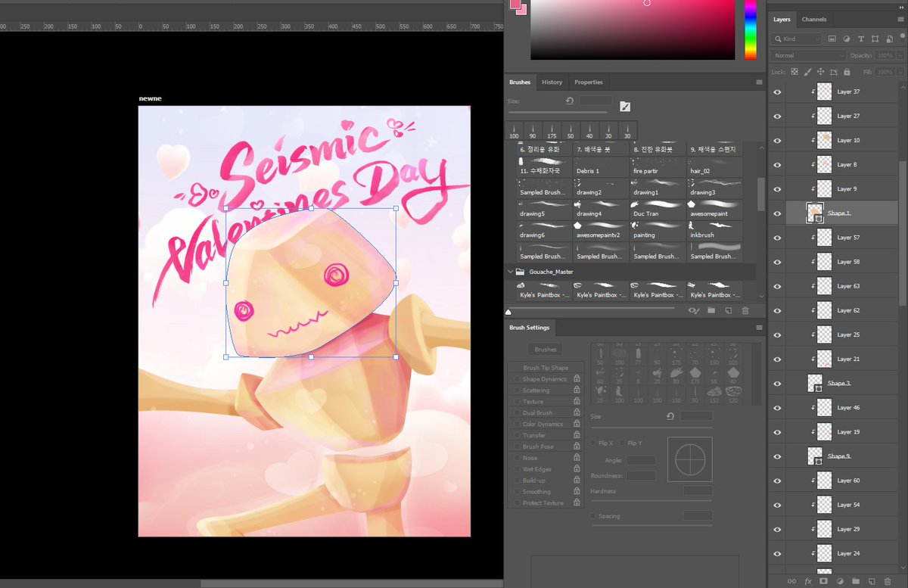Select the Brush Settings tab
The height and width of the screenshot is (588, 908).
529,328
